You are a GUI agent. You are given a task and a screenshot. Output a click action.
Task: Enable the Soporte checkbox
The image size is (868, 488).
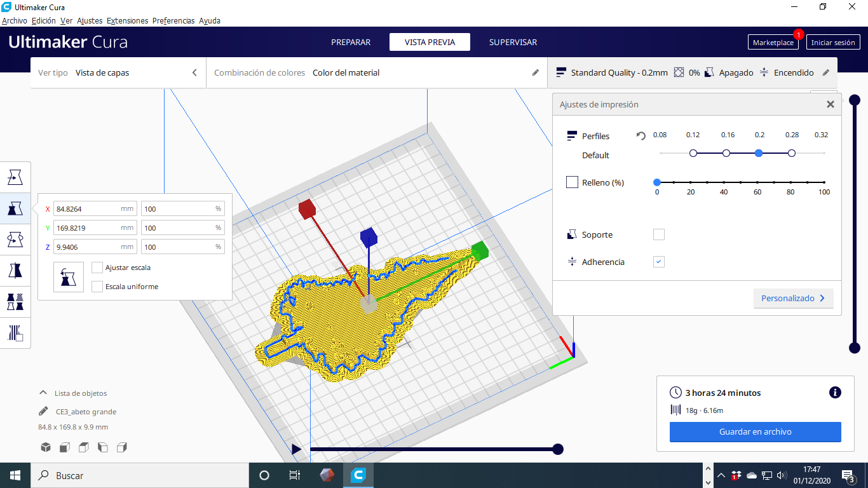coord(659,234)
